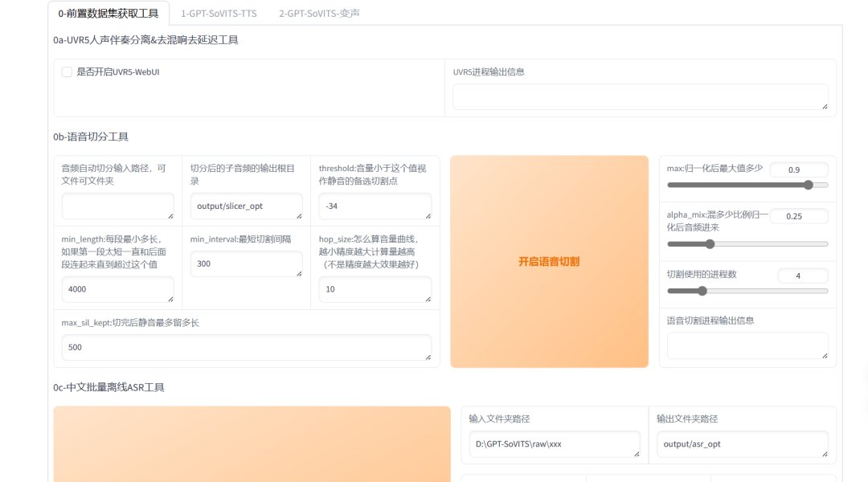Click the heading "0c-中文批量离线ASR工具"
Image resolution: width=868 pixels, height=482 pixels.
(x=108, y=387)
